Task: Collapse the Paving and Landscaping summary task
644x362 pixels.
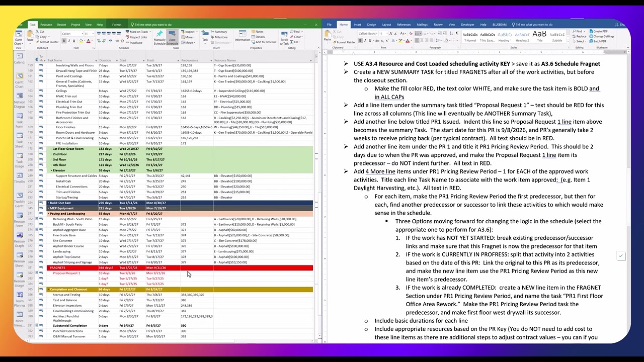Action: [48, 214]
